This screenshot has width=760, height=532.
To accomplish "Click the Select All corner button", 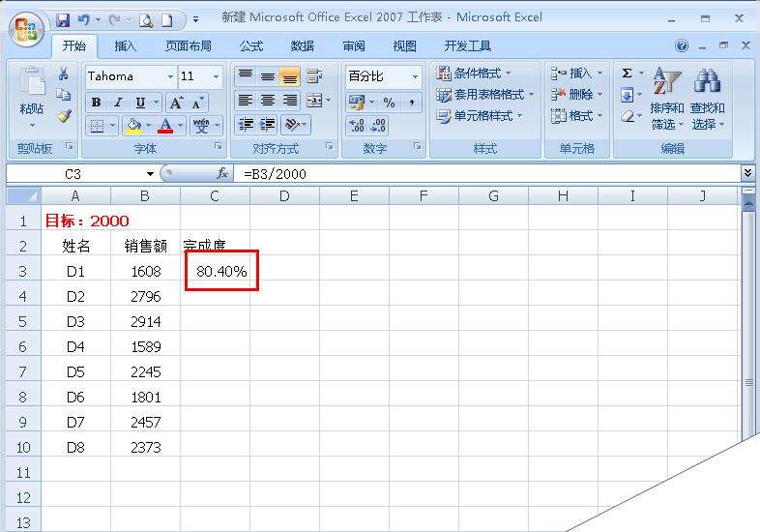I will 23,196.
